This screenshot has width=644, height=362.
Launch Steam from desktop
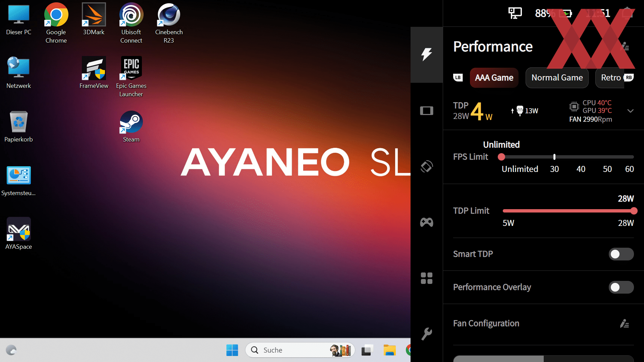[131, 127]
